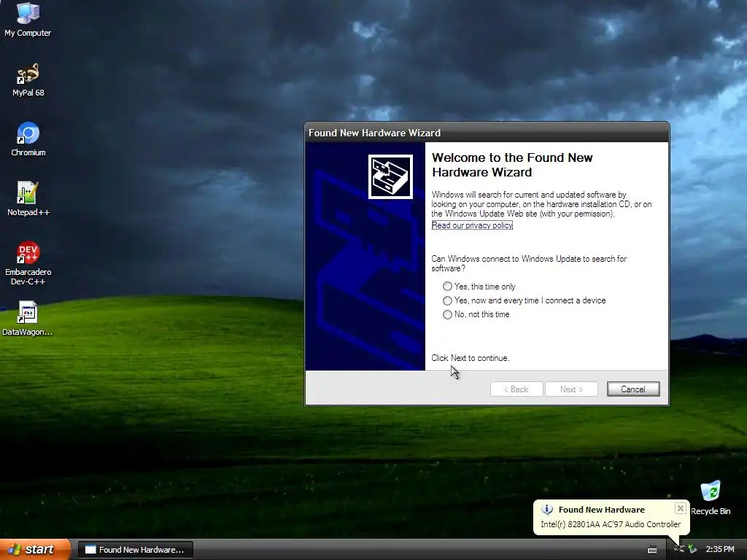Viewport: 747px width, 560px height.
Task: Click the 'Click Next to continue.' text
Action: click(471, 358)
